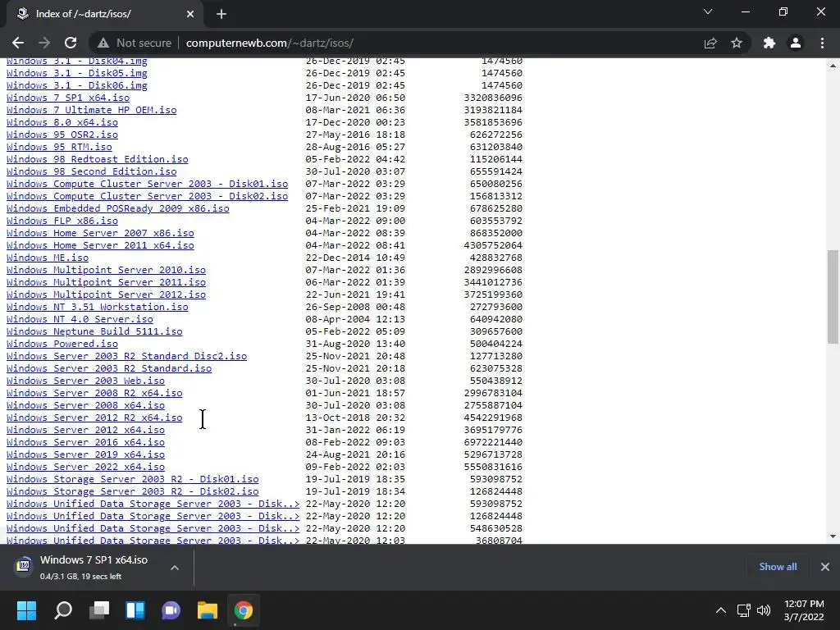The width and height of the screenshot is (840, 630).
Task: Open Chrome's three-dot menu
Action: coord(822,43)
